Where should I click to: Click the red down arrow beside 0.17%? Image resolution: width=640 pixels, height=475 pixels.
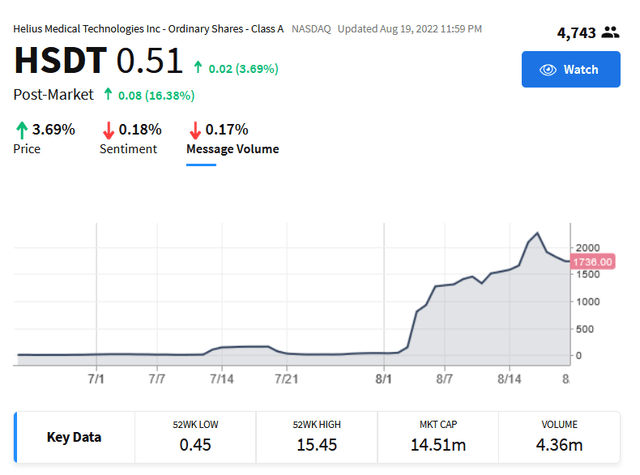195,130
